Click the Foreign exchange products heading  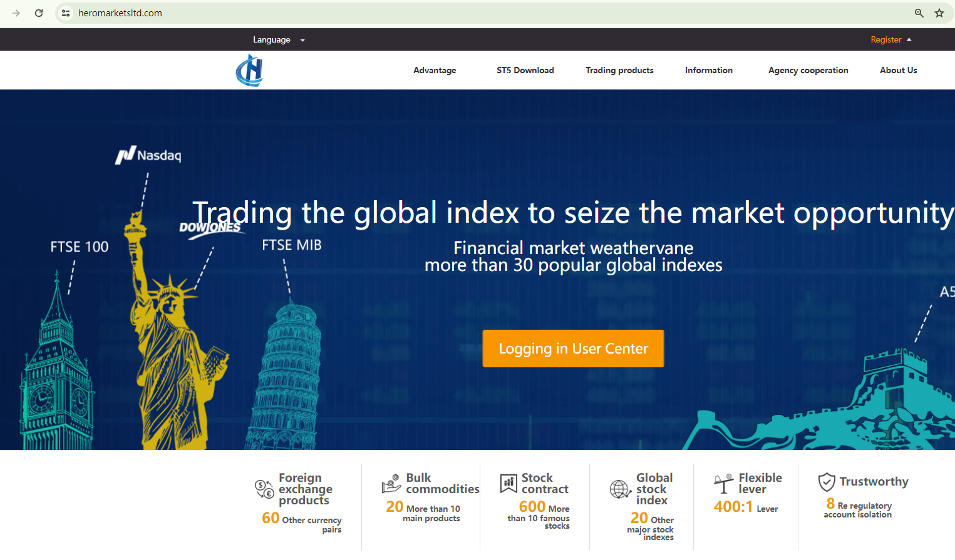click(306, 489)
